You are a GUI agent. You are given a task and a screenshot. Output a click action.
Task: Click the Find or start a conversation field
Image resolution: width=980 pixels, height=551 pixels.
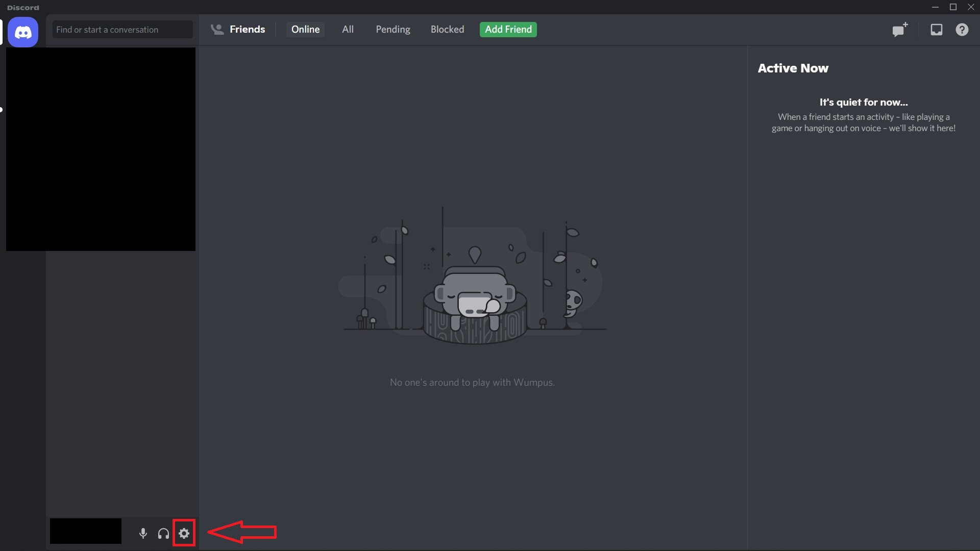pos(122,29)
